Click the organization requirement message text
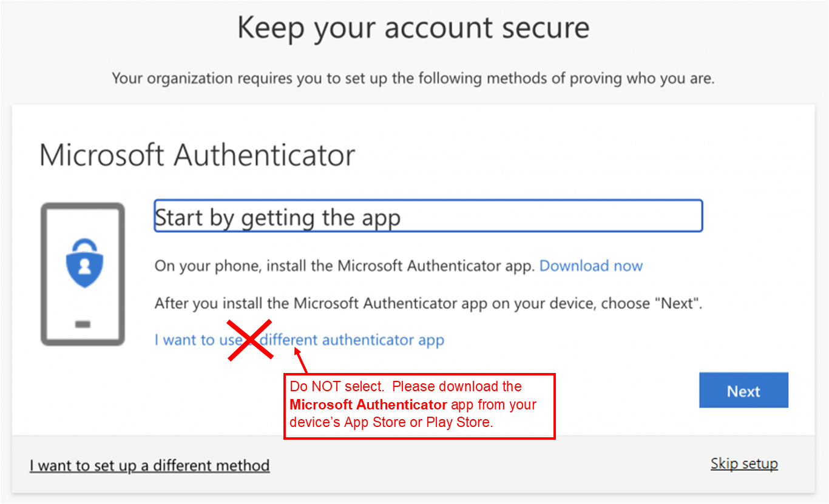The height and width of the screenshot is (504, 829). [x=414, y=78]
